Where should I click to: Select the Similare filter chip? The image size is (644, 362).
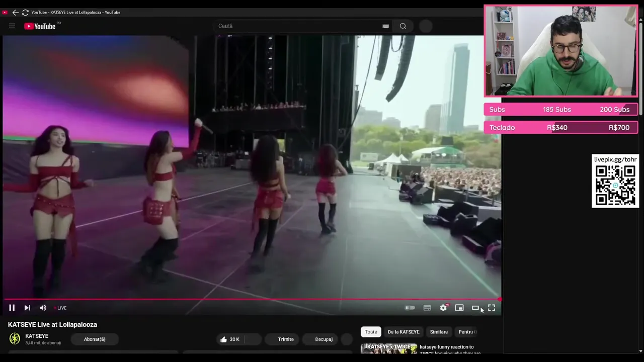(439, 332)
